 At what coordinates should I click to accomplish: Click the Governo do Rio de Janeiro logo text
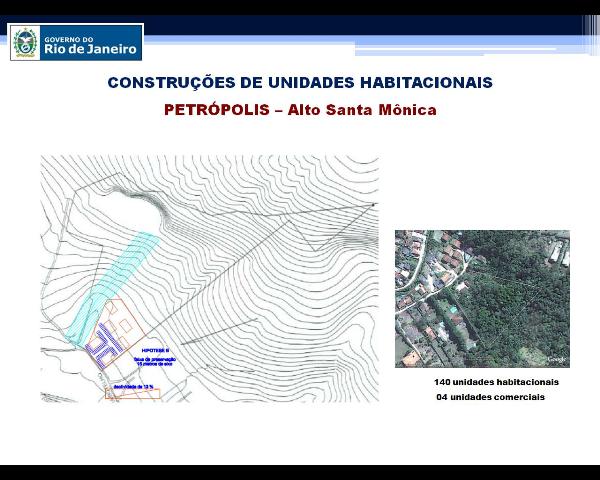[x=92, y=43]
